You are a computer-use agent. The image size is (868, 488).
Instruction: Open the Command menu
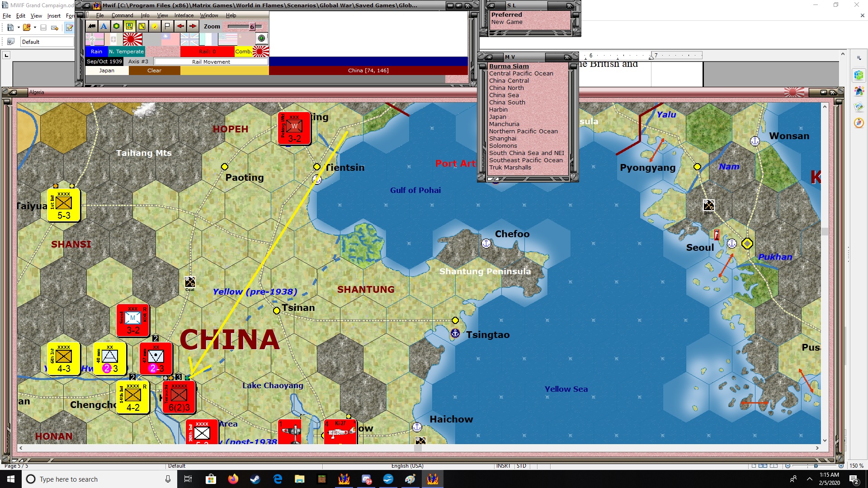coord(122,15)
